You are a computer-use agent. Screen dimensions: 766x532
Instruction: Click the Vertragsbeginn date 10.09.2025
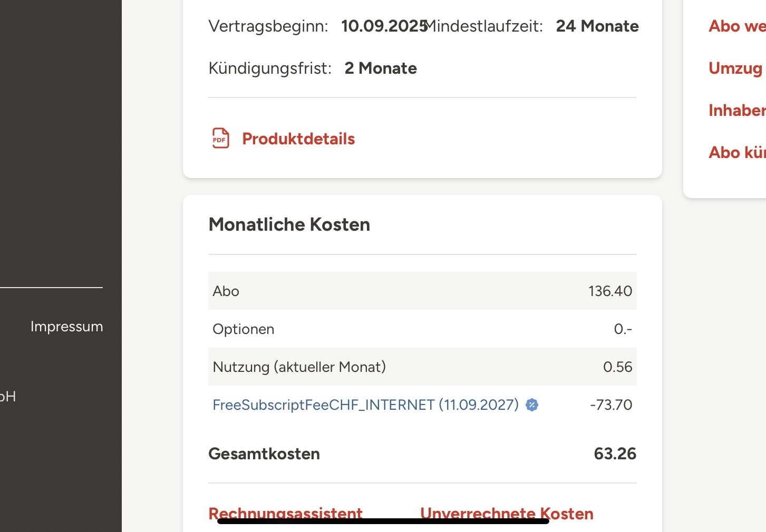(x=383, y=26)
